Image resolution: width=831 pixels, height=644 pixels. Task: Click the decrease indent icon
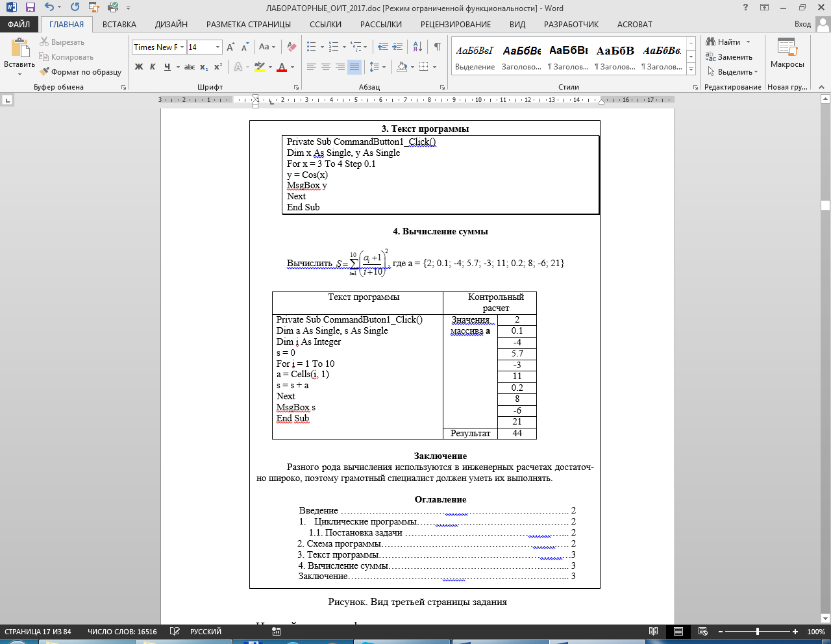(382, 47)
